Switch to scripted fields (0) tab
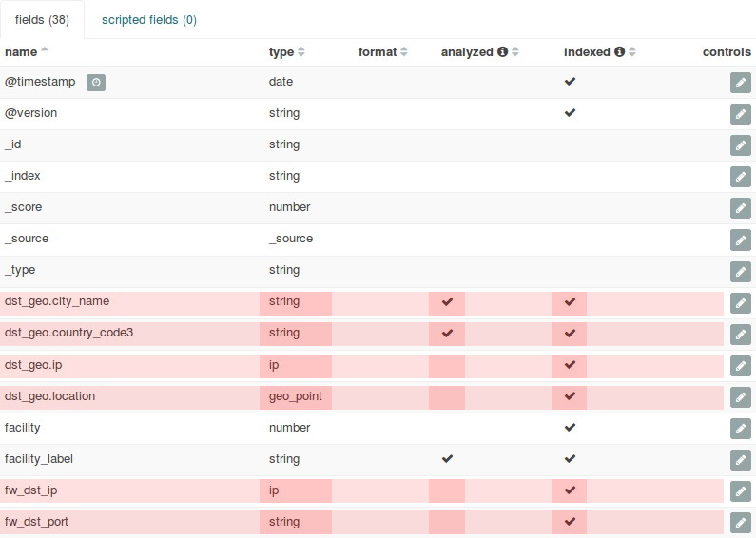Viewport: 756px width, 538px height. 148,19
